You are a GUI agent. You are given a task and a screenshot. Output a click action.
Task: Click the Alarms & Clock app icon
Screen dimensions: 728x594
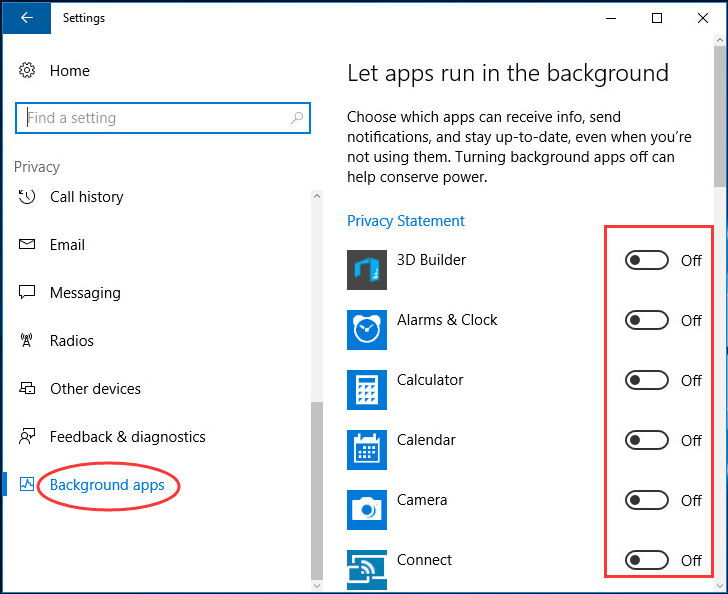click(367, 330)
